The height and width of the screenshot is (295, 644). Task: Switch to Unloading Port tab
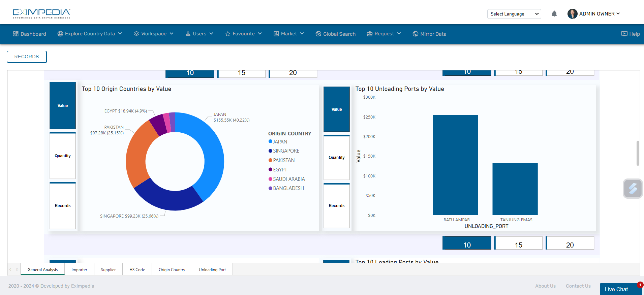tap(212, 270)
